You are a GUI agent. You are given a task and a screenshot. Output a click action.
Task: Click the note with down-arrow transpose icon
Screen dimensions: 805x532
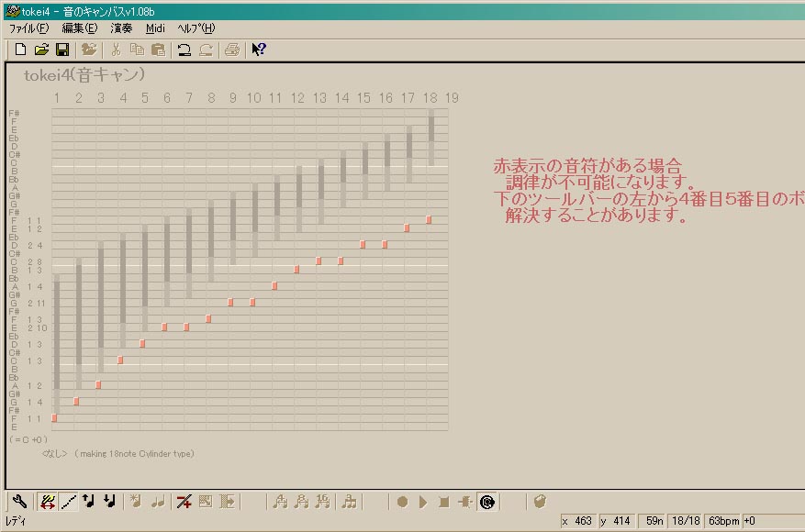(x=109, y=501)
